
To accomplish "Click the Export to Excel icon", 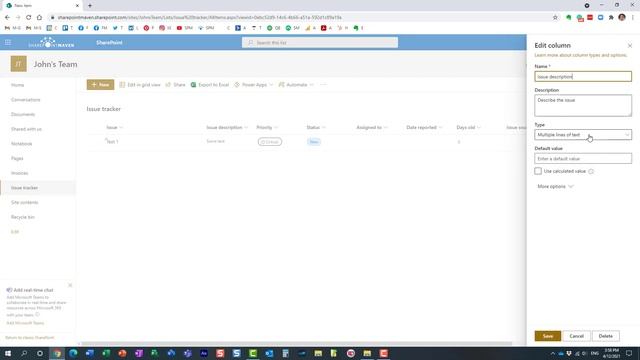I will tap(193, 84).
